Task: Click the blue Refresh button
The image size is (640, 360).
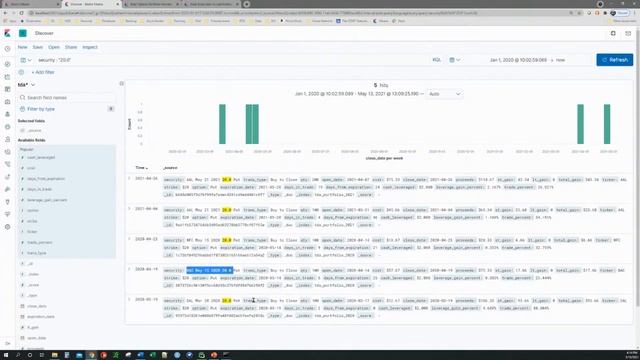Action: pos(614,60)
